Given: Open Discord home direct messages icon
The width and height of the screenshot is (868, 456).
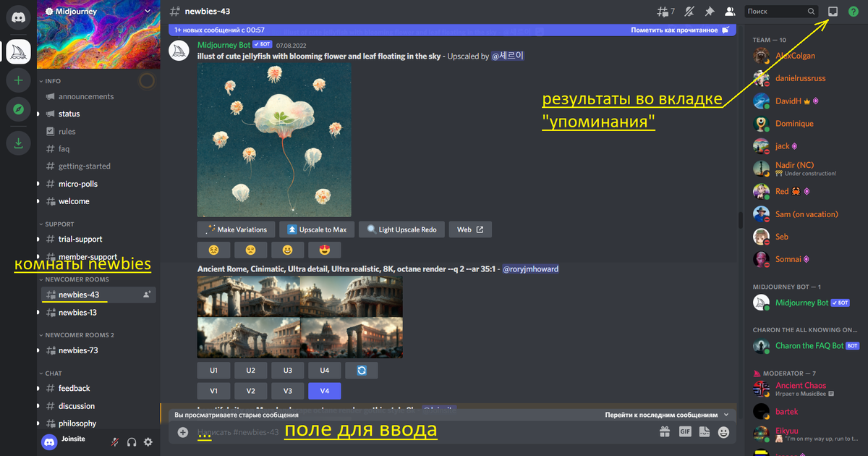Looking at the screenshot, I should pyautogui.click(x=18, y=17).
